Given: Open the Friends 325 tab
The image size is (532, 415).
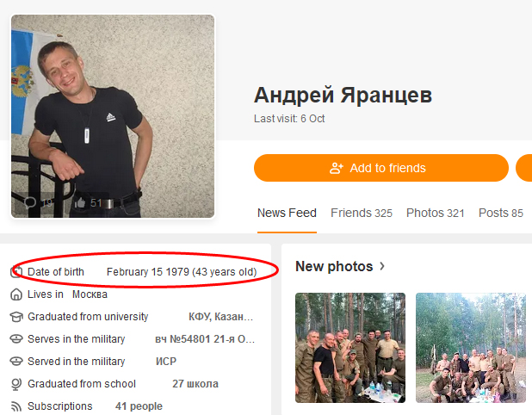Looking at the screenshot, I should tap(362, 213).
